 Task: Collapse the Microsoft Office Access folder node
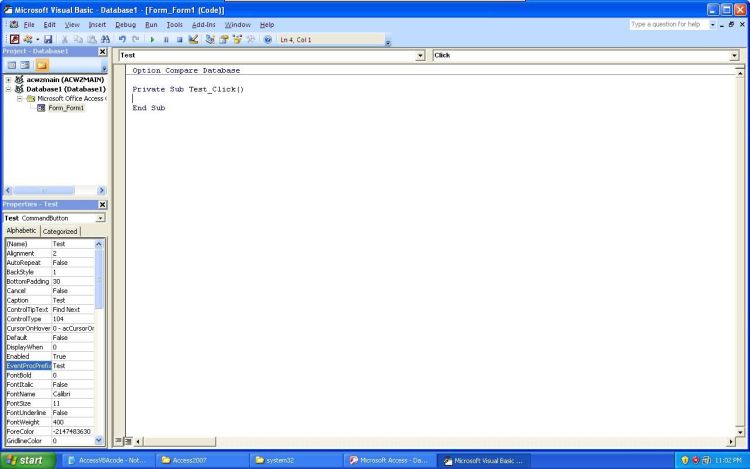tap(20, 98)
